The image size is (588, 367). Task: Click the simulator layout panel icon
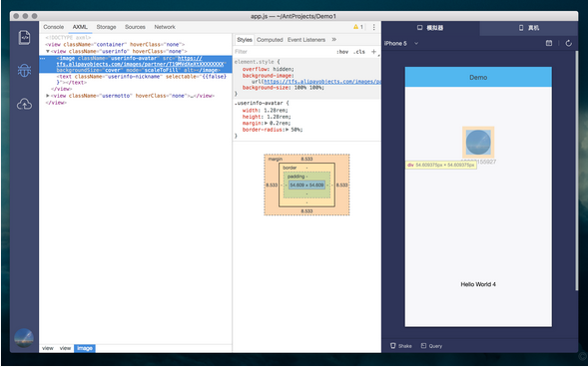tap(549, 44)
